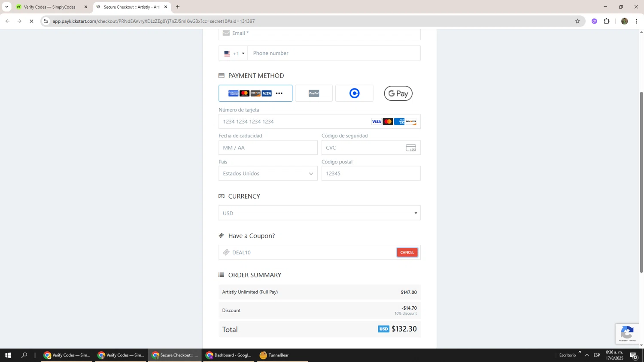Choose PayPal payment option
644x362 pixels.
point(314,93)
